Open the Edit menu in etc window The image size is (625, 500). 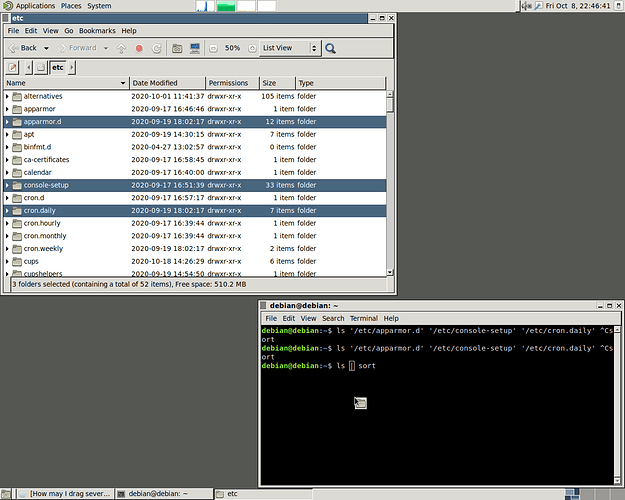[31, 31]
